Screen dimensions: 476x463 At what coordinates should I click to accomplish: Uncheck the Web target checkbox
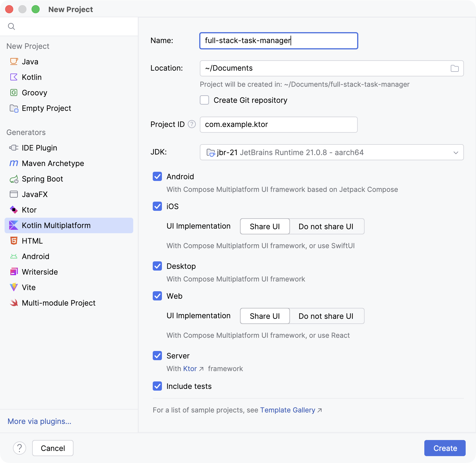(157, 296)
